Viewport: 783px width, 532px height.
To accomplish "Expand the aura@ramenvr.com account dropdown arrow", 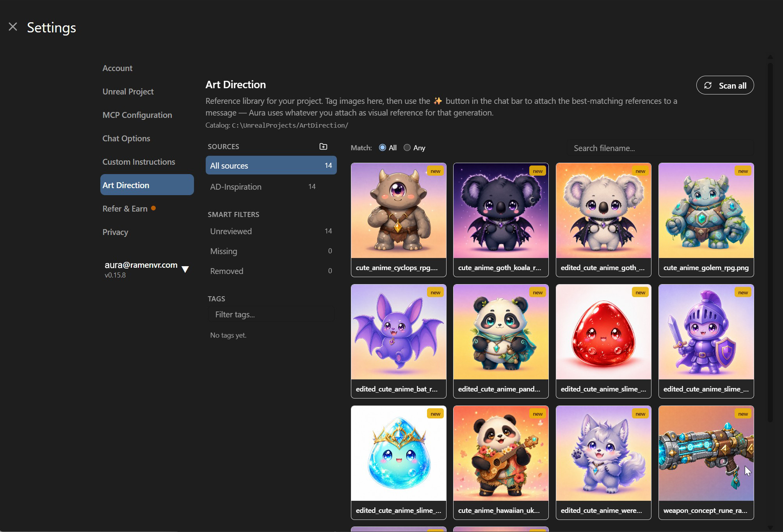I will click(x=185, y=269).
